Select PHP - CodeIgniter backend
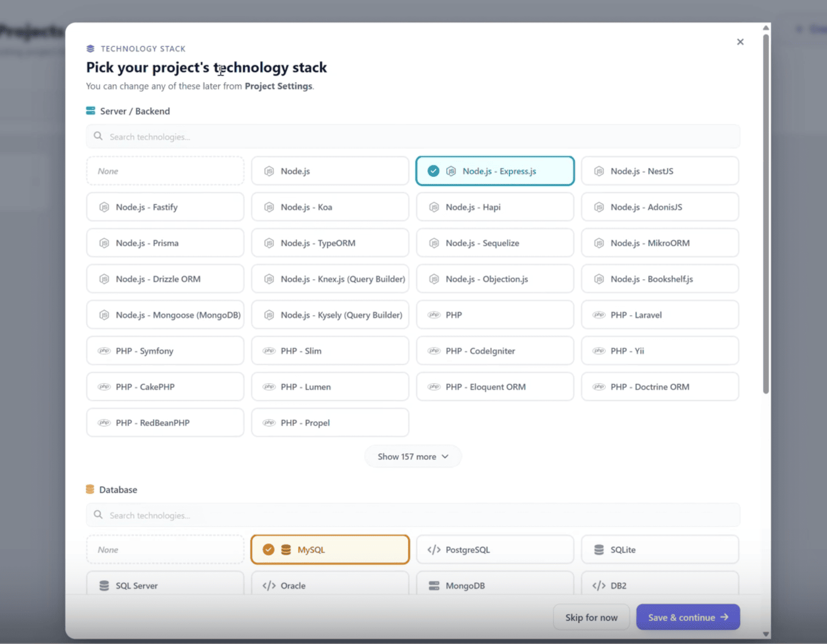This screenshot has width=827, height=644. pos(495,351)
